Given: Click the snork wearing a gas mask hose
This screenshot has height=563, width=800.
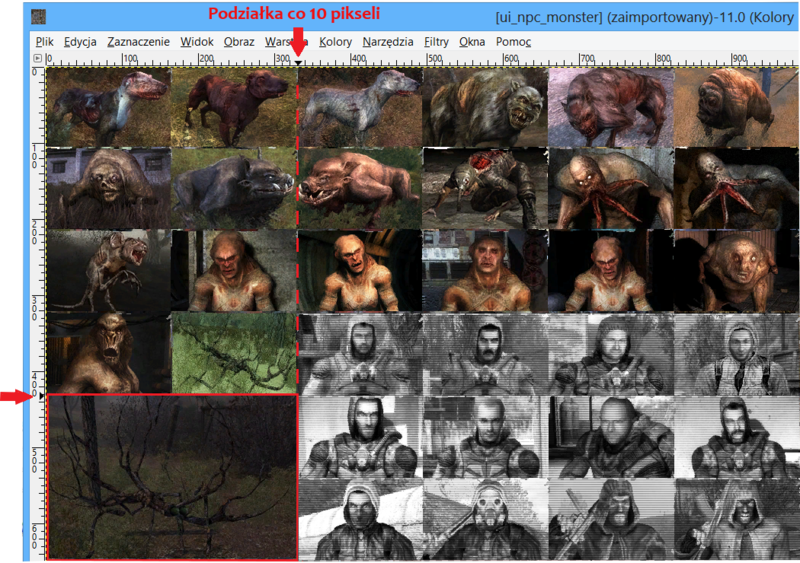Looking at the screenshot, I should tap(485, 188).
